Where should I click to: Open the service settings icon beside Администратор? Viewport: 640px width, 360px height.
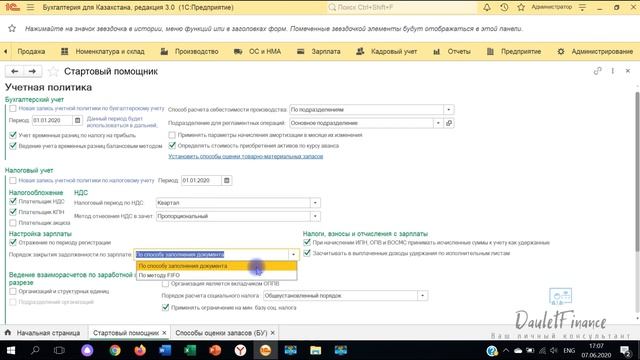pyautogui.click(x=582, y=7)
